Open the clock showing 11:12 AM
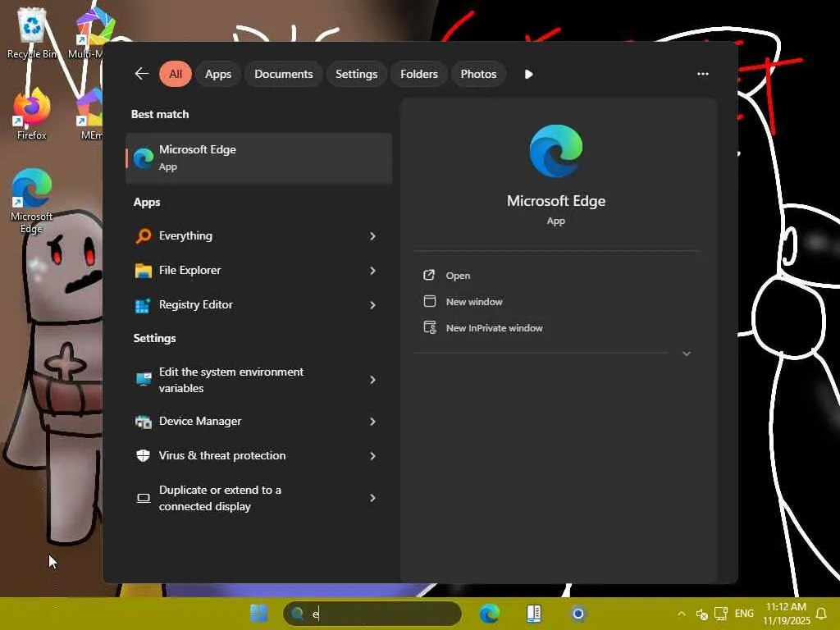Viewport: 840px width, 630px height. pyautogui.click(x=786, y=614)
